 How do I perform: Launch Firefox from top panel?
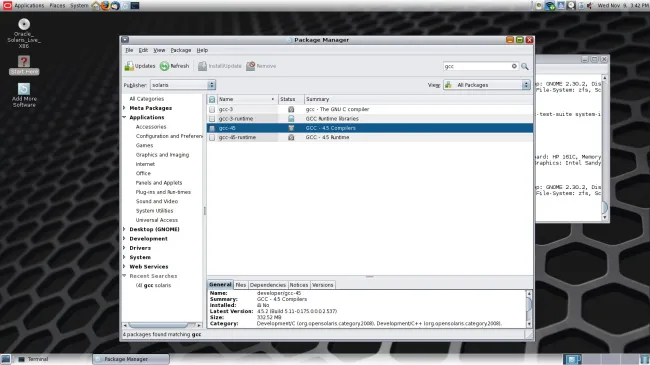coord(105,5)
